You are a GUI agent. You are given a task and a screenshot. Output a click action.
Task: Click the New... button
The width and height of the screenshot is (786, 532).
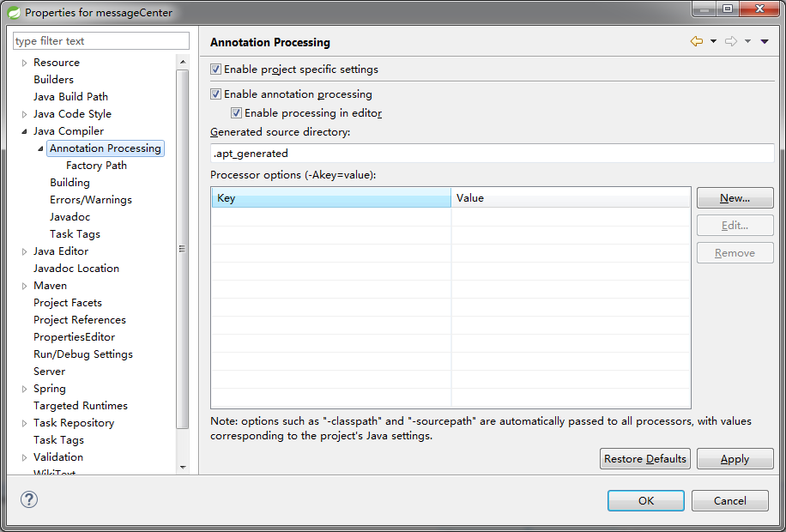coord(735,198)
